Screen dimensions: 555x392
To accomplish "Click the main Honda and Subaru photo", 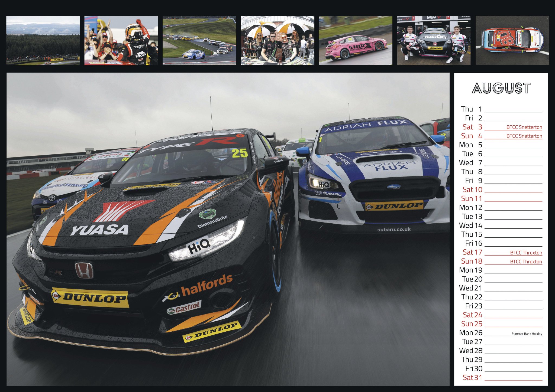I will click(x=228, y=229).
